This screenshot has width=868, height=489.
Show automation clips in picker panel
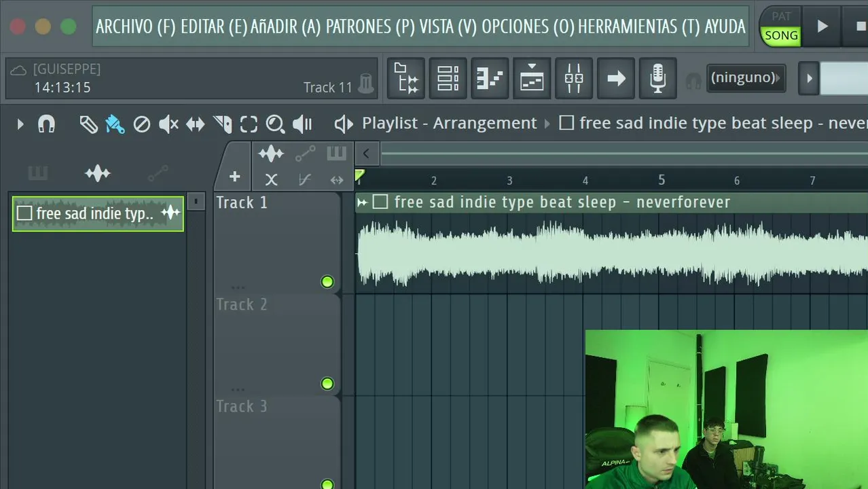click(x=158, y=175)
